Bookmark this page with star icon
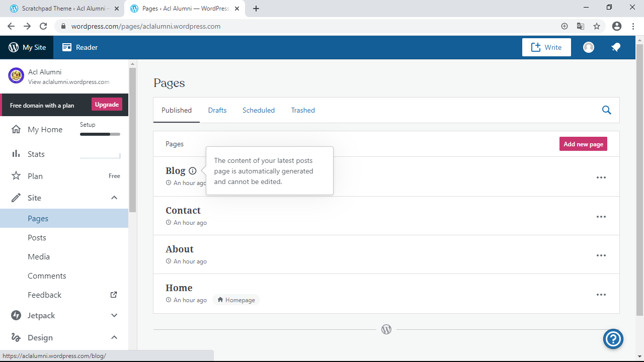The height and width of the screenshot is (362, 644). coord(597,26)
